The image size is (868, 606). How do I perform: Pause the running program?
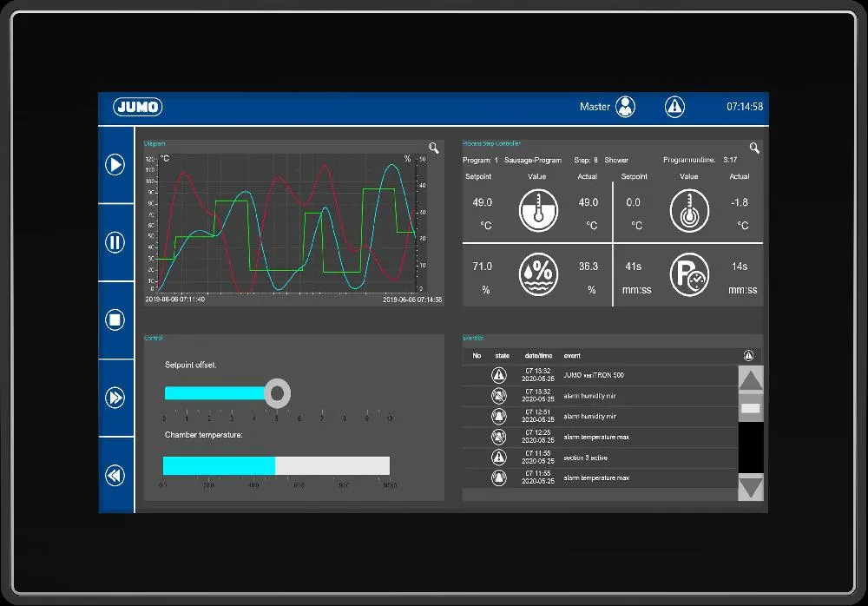pos(115,242)
